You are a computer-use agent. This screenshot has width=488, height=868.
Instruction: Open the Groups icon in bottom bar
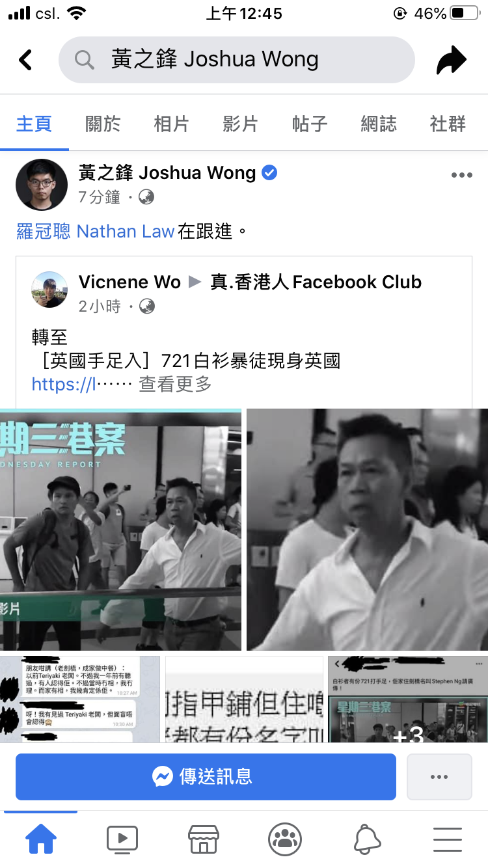285,839
